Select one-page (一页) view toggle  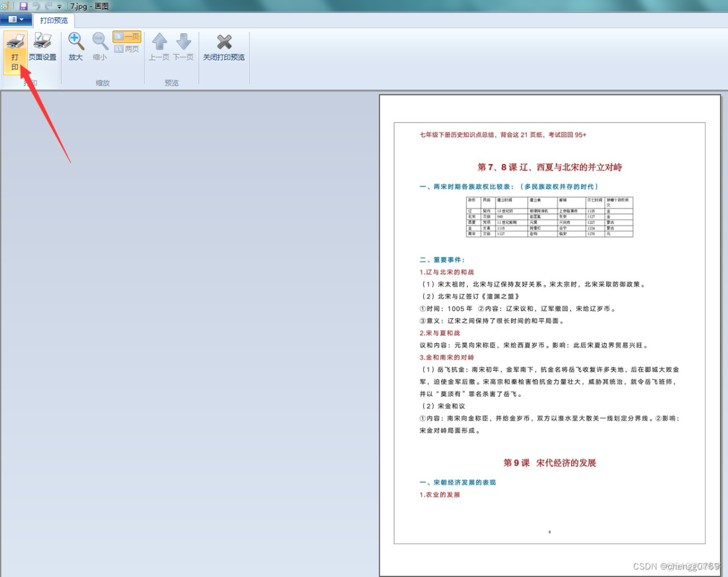tap(127, 37)
